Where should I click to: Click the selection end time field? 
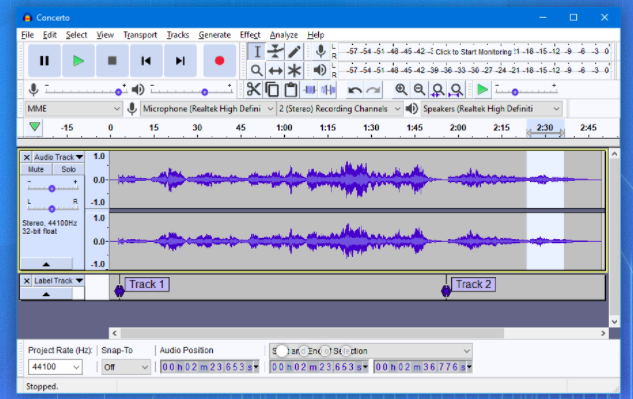(423, 367)
